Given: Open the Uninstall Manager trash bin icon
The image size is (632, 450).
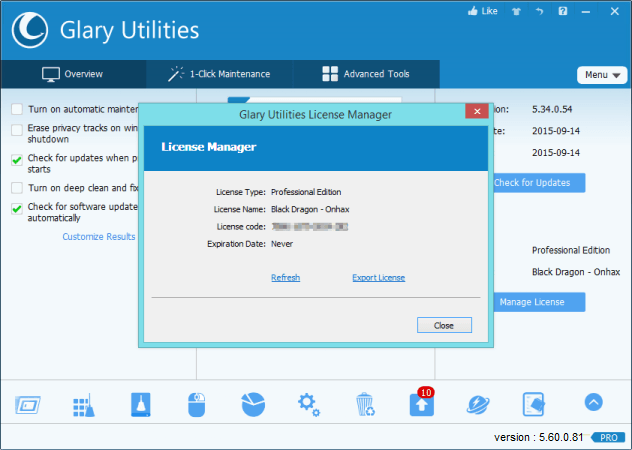Looking at the screenshot, I should coord(365,404).
